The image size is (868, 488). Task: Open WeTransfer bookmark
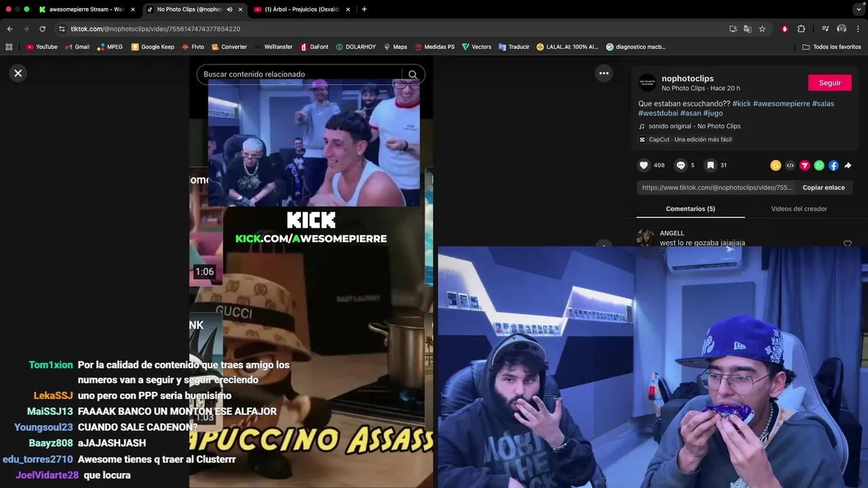273,47
